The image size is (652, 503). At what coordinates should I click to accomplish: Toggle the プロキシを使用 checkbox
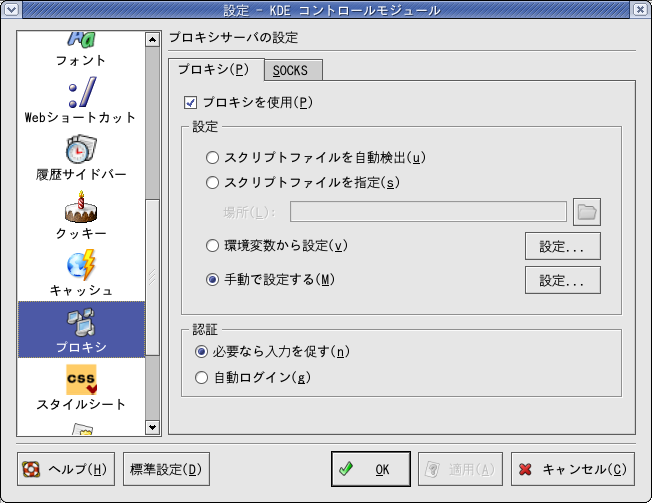pyautogui.click(x=190, y=103)
